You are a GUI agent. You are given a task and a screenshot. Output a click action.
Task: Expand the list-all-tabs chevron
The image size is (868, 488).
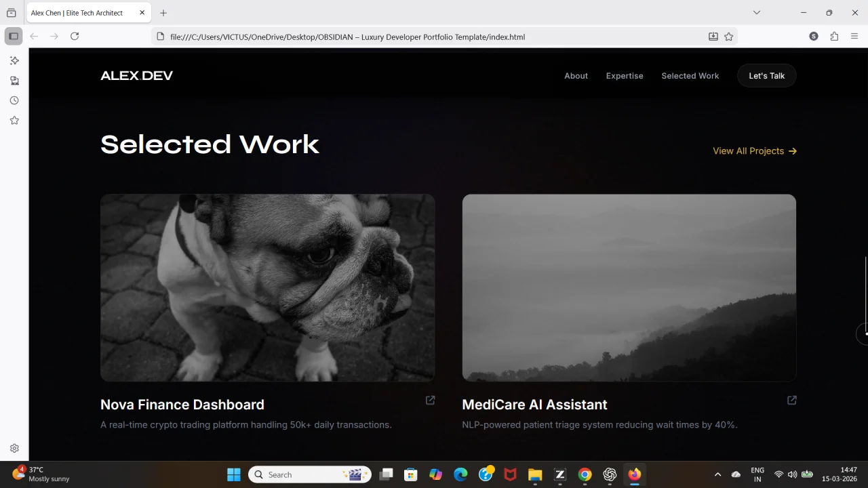tap(757, 13)
